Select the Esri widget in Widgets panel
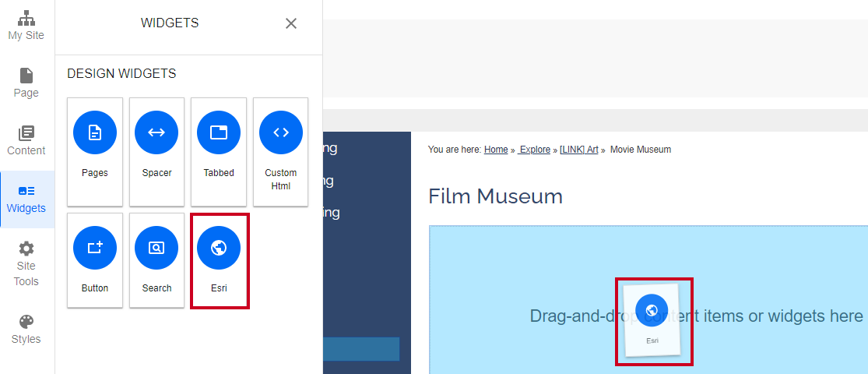 (220, 260)
